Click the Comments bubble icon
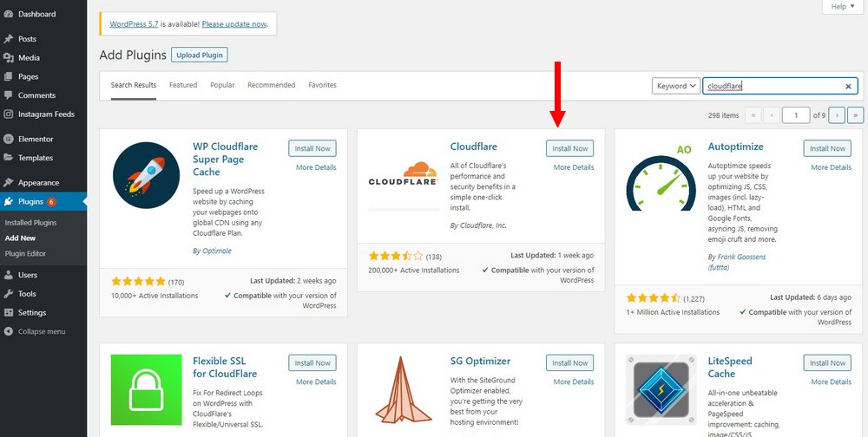 pos(9,95)
